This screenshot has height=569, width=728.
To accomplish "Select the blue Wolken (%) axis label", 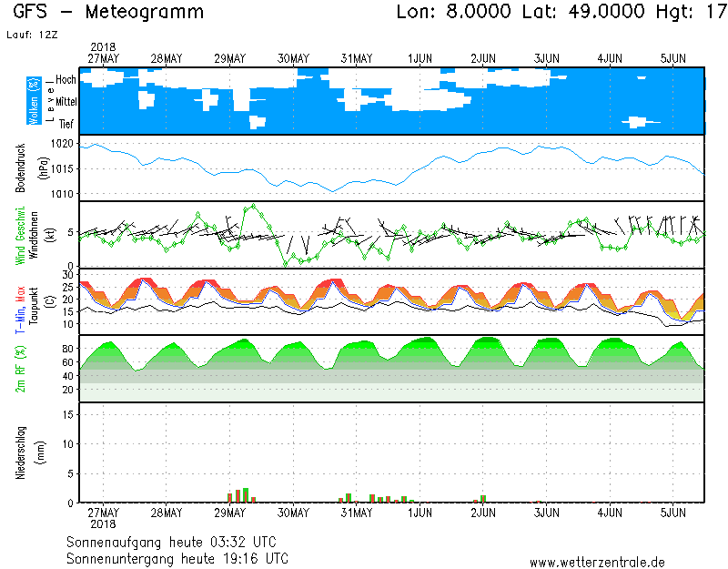I will coord(34,100).
